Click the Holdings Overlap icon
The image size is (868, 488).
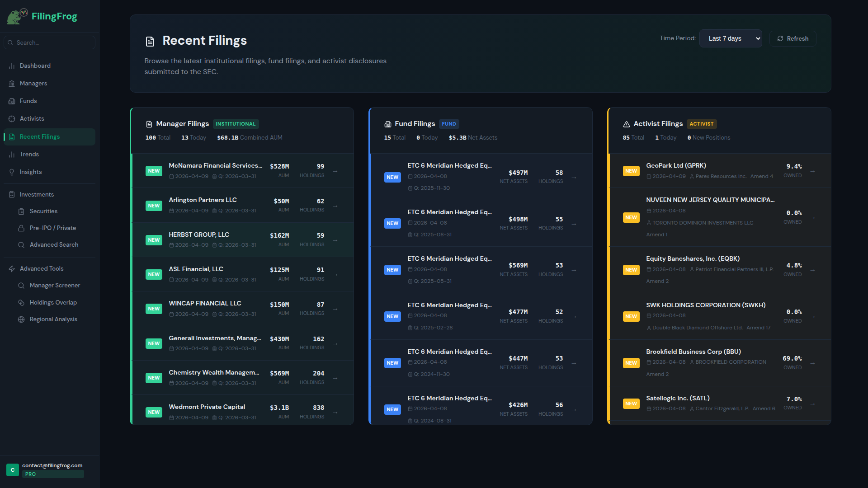click(21, 302)
